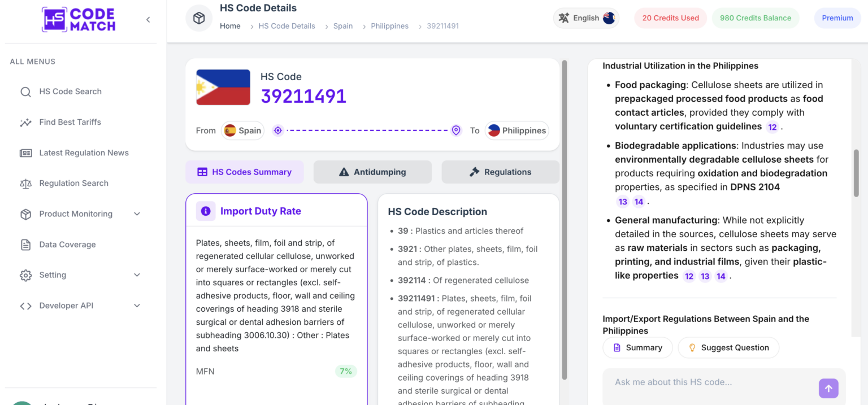Click the HS summary panel scrollbar
The height and width of the screenshot is (405, 868).
click(564, 220)
